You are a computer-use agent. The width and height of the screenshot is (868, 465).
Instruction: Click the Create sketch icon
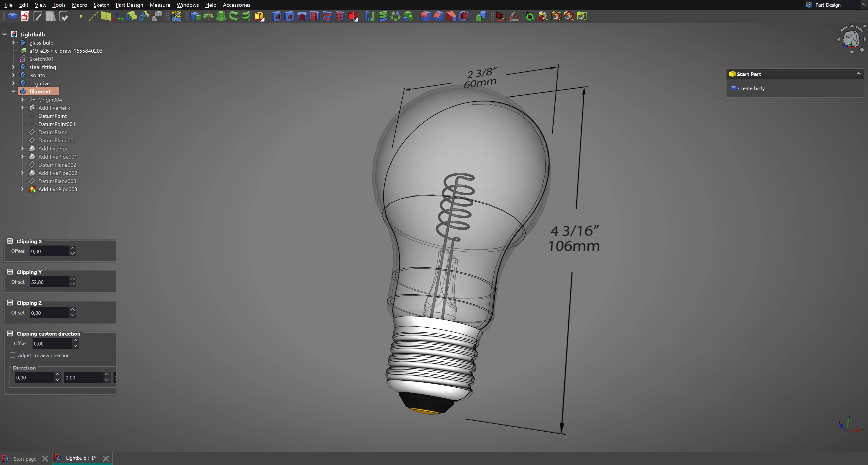point(25,16)
